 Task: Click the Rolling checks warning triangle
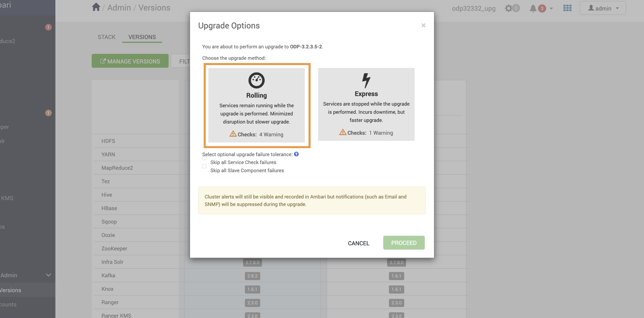233,134
